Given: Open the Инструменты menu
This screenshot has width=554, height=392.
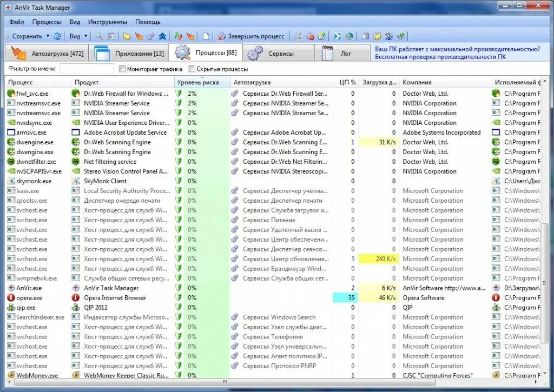Looking at the screenshot, I should tap(108, 22).
